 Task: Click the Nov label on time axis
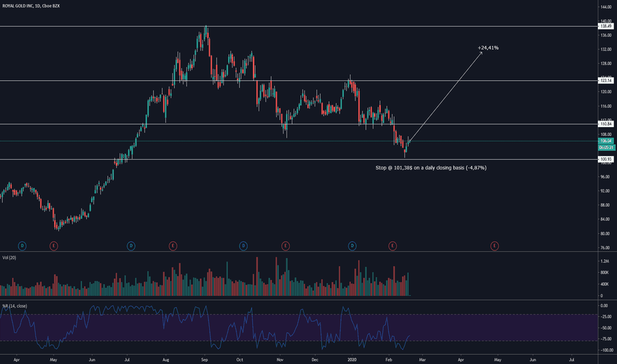click(280, 359)
